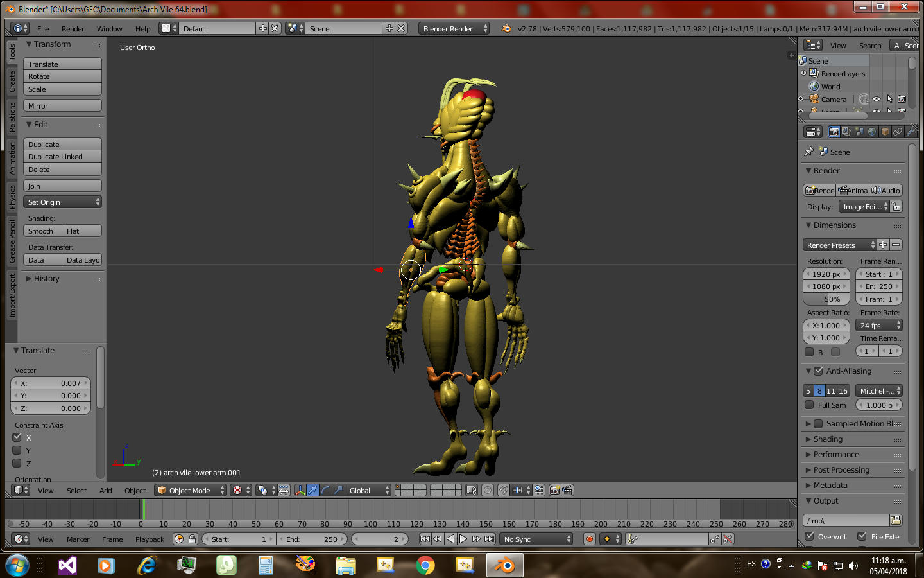Open the Set Origin dropdown
924x578 pixels.
[62, 202]
